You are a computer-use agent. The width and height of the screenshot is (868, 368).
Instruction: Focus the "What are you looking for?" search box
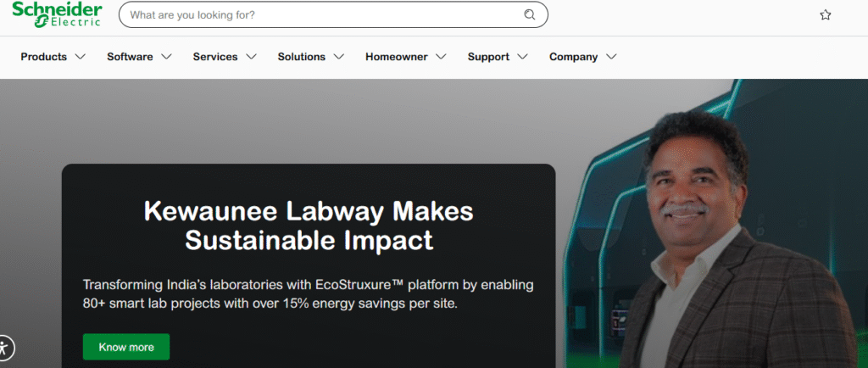pos(322,14)
